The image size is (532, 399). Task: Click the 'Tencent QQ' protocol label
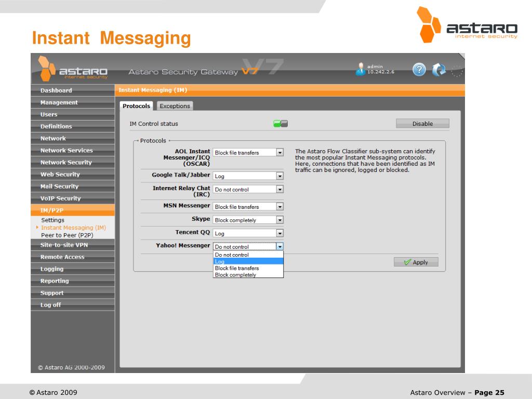pos(193,232)
